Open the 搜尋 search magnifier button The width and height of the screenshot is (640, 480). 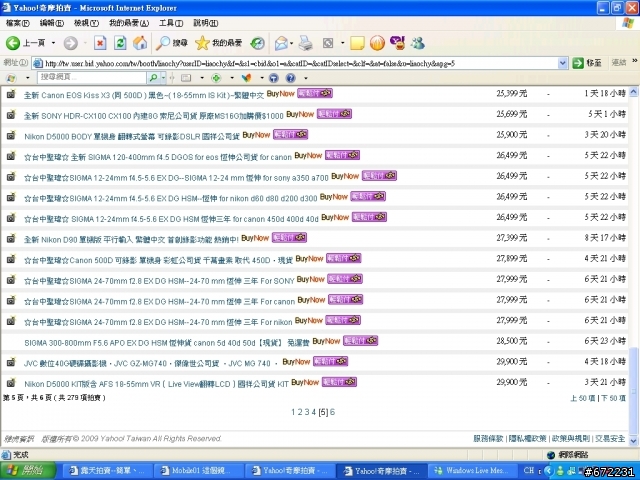click(x=171, y=43)
